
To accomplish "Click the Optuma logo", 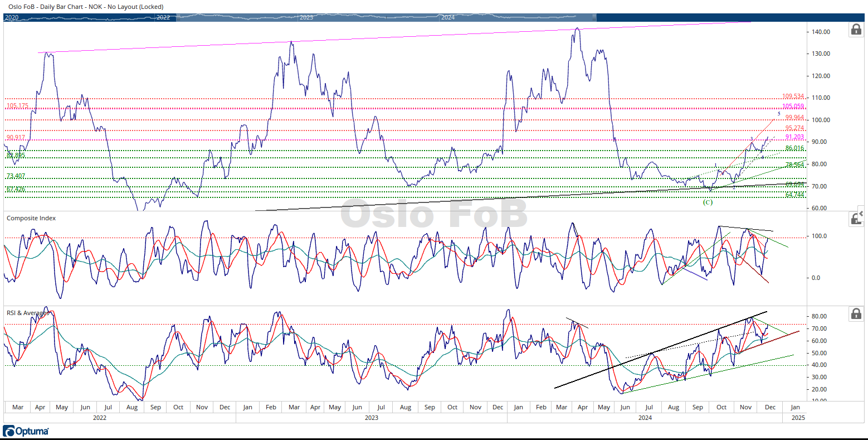I will [x=26, y=431].
